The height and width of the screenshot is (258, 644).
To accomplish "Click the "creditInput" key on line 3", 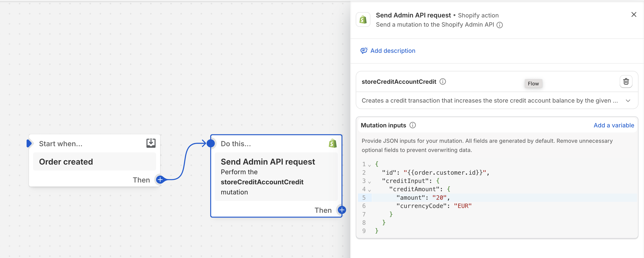I will [405, 181].
